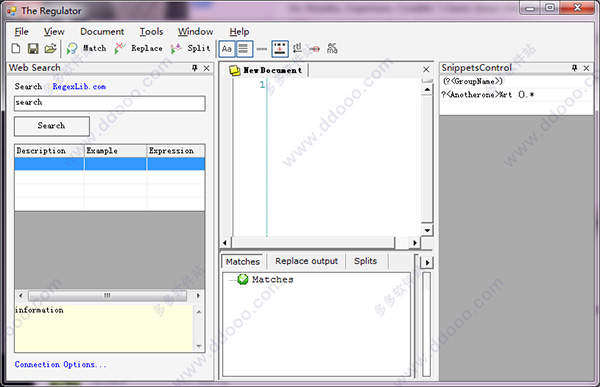Sort results by the Description column header
This screenshot has height=387, width=600.
pos(49,151)
